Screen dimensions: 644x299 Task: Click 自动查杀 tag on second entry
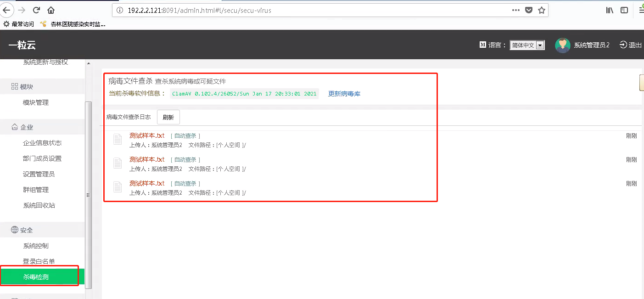(x=185, y=160)
